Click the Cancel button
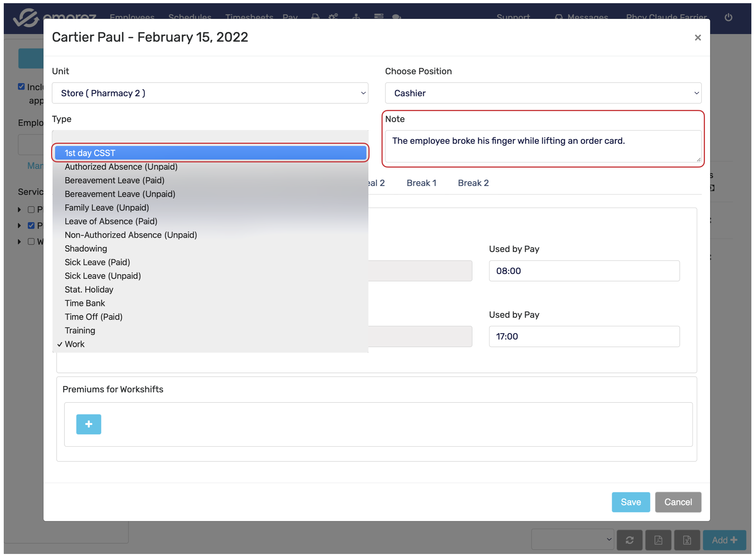 pos(678,502)
